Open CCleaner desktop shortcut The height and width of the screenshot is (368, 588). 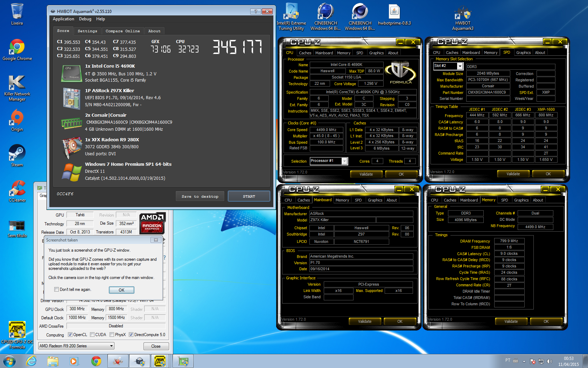[17, 191]
